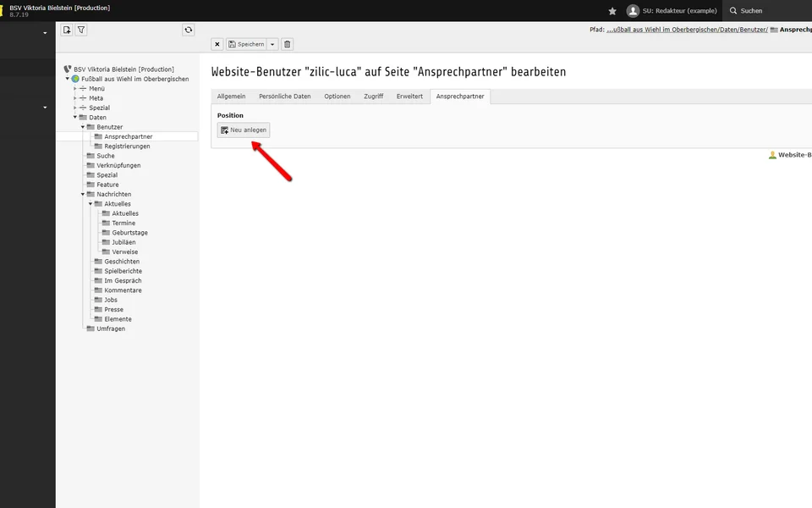
Task: Collapse the Benutzer tree node
Action: (83, 127)
